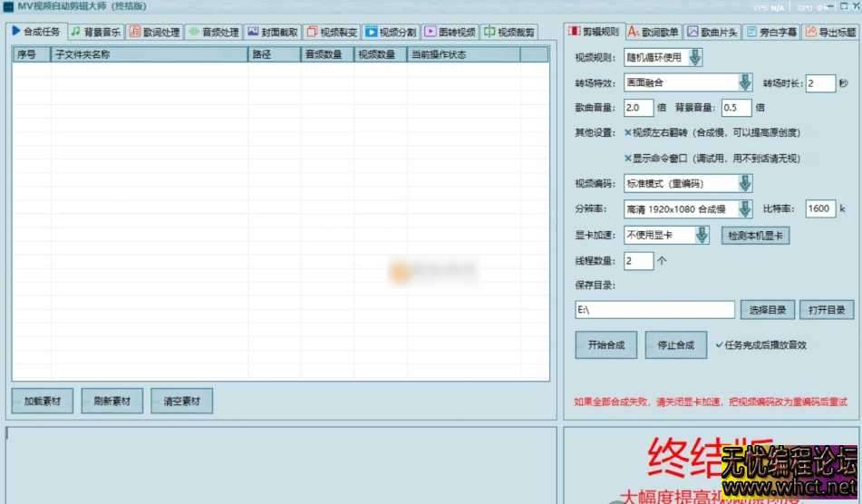The image size is (862, 504).
Task: Click the 视频裁剪 tab crop icon
Action: [489, 32]
